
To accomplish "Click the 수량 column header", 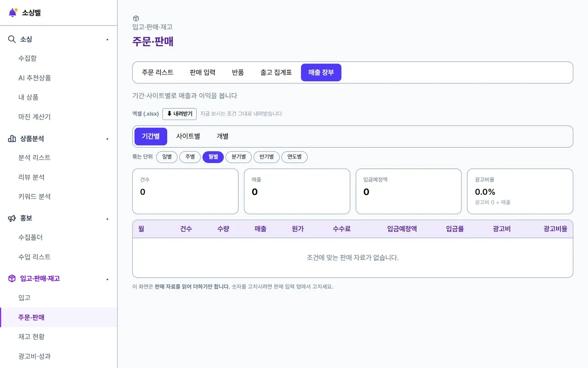I will [223, 229].
